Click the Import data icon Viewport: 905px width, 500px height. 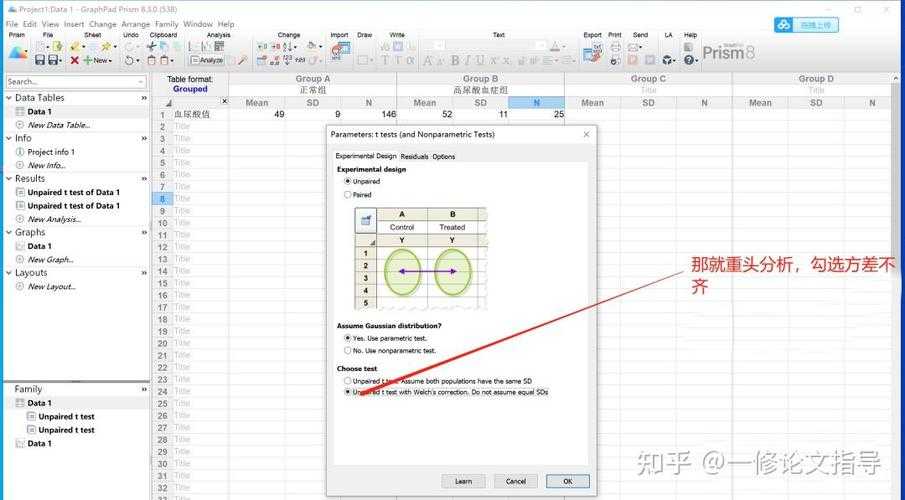(x=340, y=47)
